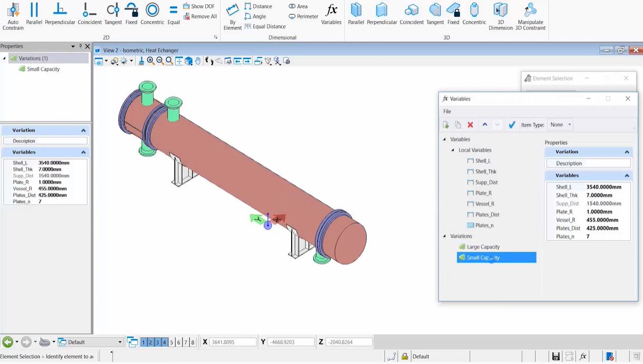Click the red delete X in Variables dialog
Image resolution: width=643 pixels, height=364 pixels.
471,125
